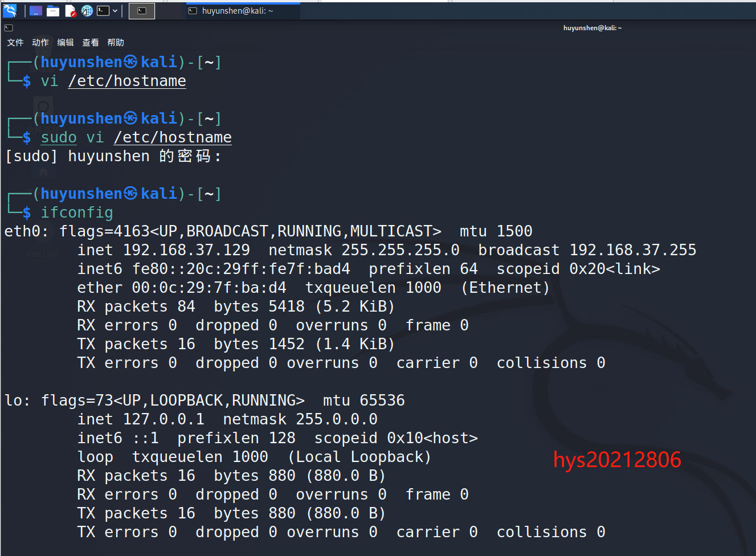Click the ether MAC 00:0c:29:7f:ba:d4
This screenshot has height=556, width=756.
pos(209,288)
